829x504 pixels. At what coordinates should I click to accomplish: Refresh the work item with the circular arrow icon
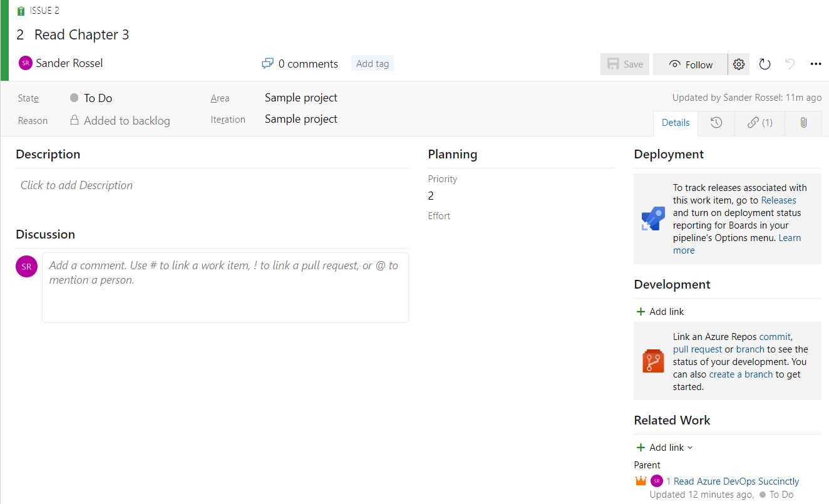click(x=765, y=64)
